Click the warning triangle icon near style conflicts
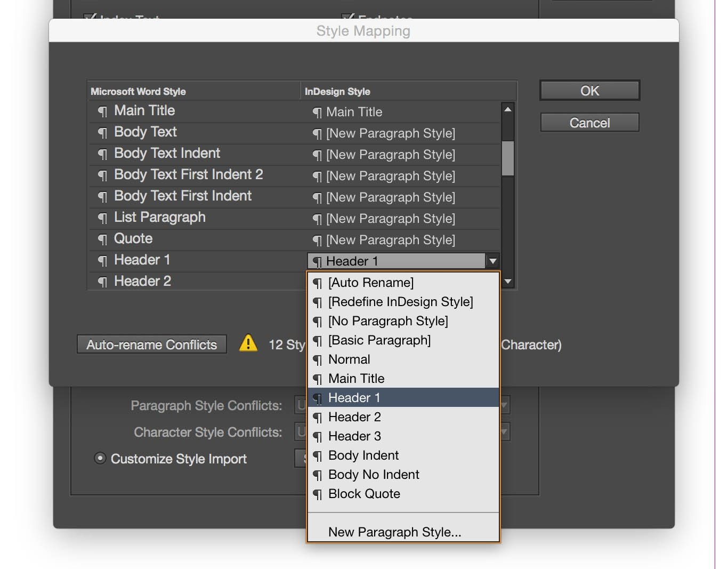 tap(247, 344)
